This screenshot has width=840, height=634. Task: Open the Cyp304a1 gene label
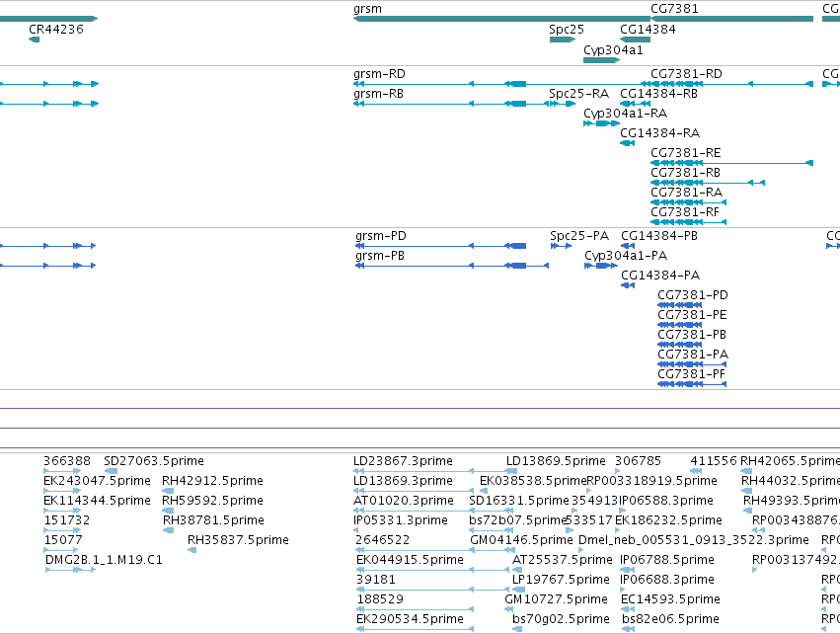[613, 49]
